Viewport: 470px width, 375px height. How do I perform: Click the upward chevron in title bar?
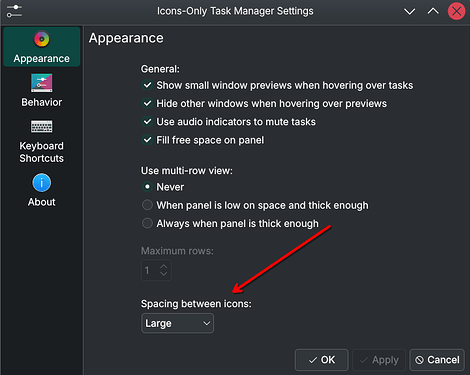tap(433, 12)
